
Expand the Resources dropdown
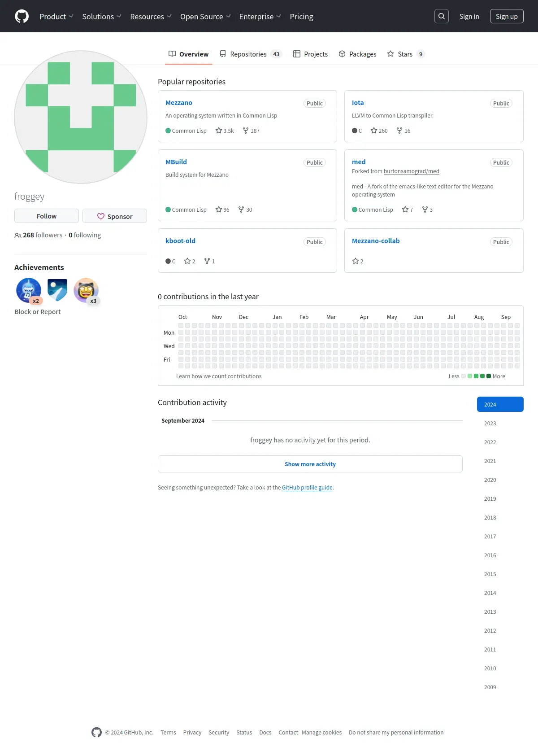click(151, 17)
